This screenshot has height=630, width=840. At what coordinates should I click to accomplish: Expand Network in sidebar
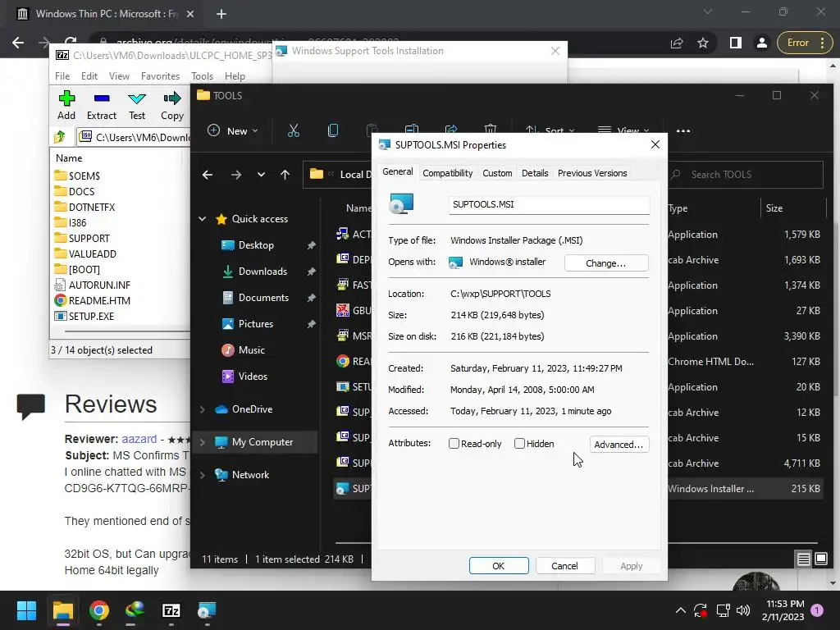203,475
